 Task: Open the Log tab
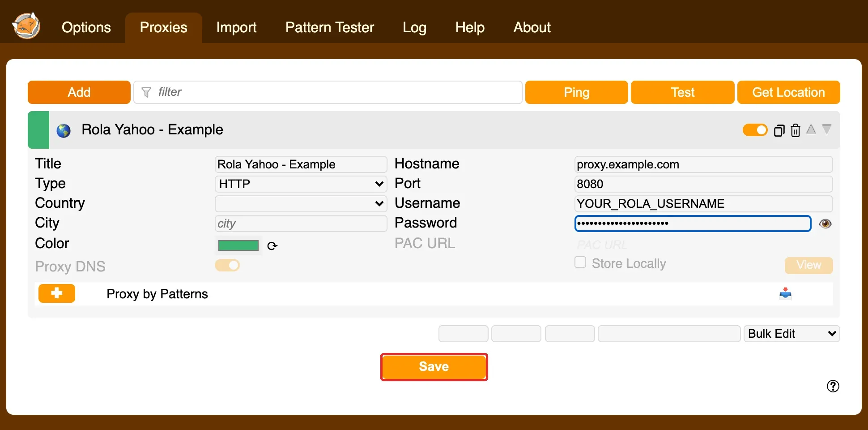(x=414, y=27)
